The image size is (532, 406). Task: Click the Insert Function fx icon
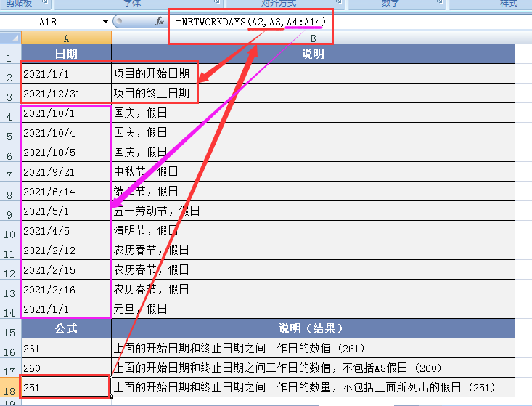[160, 21]
